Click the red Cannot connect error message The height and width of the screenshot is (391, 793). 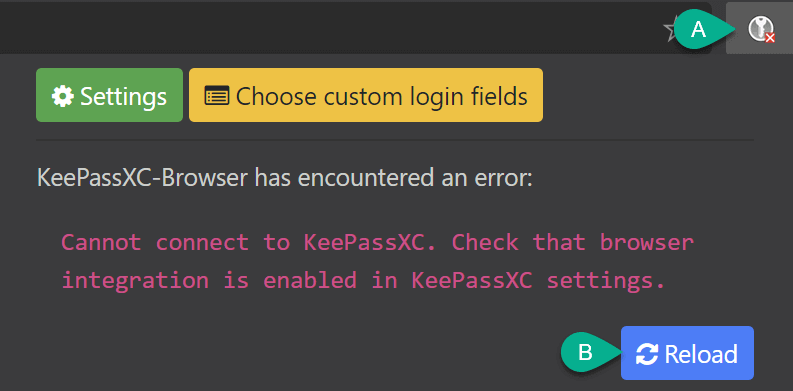pos(377,262)
